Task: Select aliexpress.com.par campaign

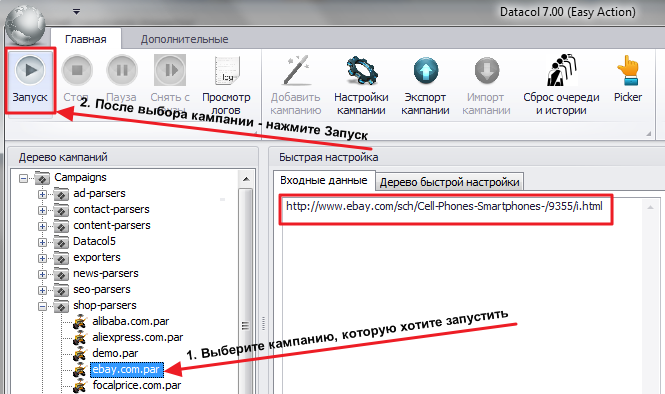Action: [x=137, y=338]
